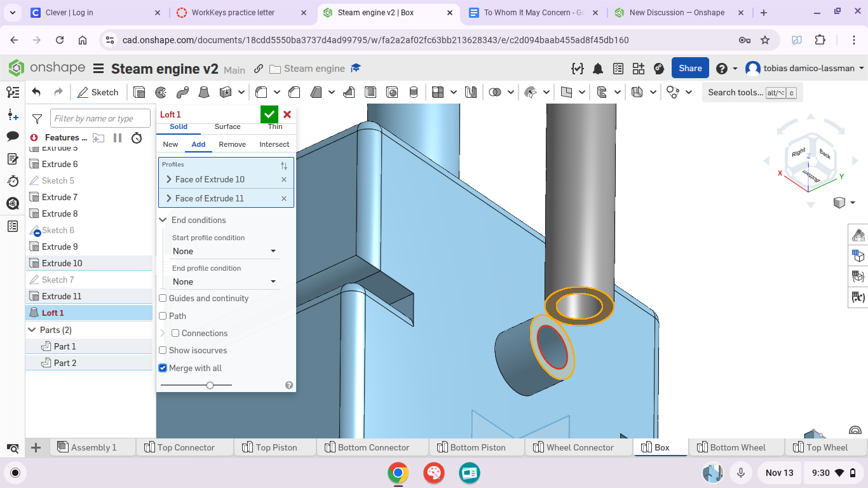
Task: Open Chrome from the shelf
Action: (398, 473)
